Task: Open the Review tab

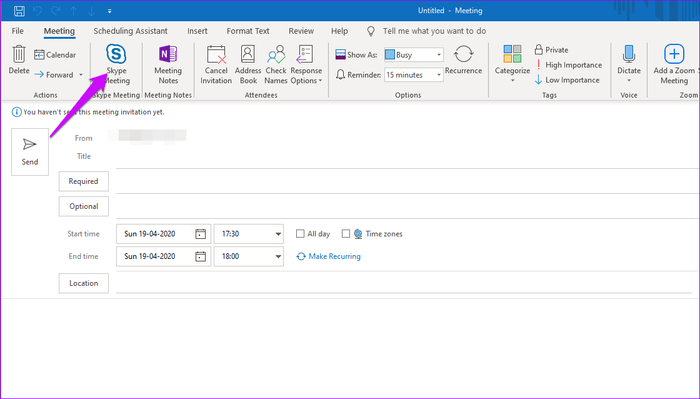Action: (301, 31)
